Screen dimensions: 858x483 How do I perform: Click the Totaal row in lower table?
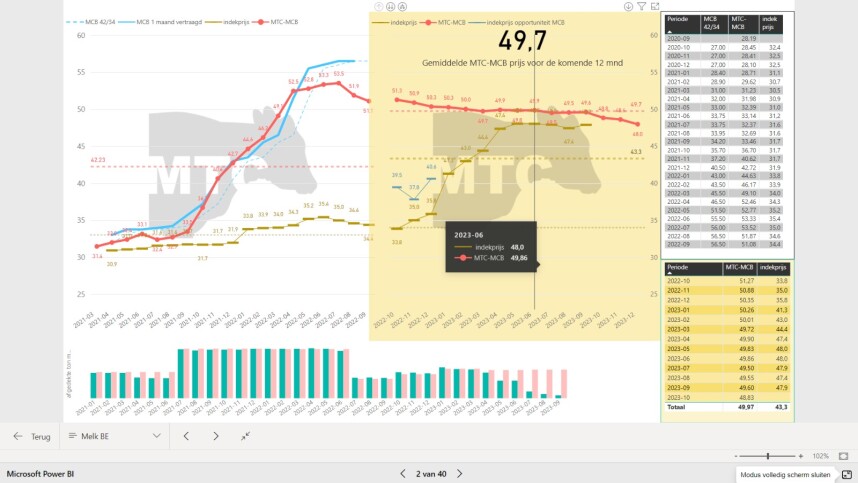[727, 407]
